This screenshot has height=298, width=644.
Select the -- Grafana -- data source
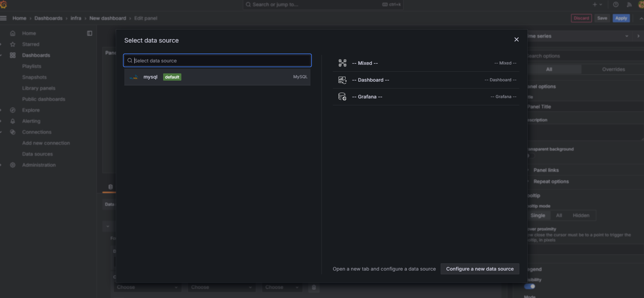click(426, 97)
